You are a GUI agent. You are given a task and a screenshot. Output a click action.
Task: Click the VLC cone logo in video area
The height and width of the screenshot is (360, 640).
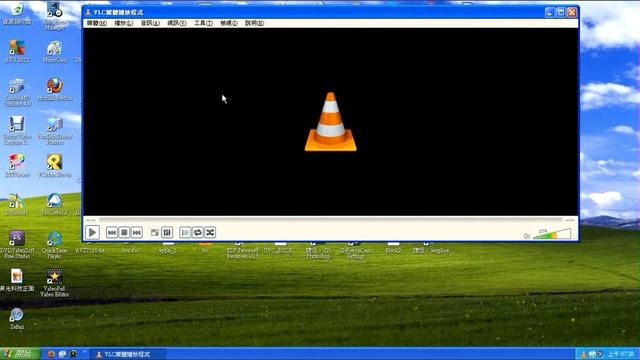point(331,122)
